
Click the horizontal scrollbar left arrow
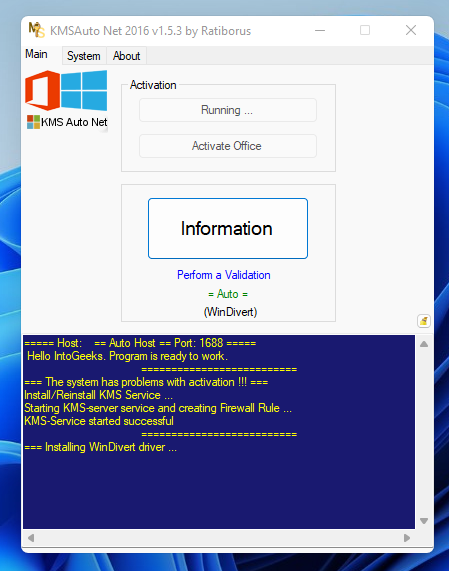31,538
